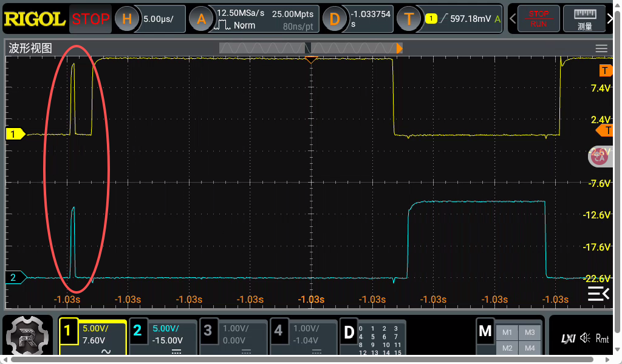Click the orange marker on the waveform overview strip

pos(399,47)
